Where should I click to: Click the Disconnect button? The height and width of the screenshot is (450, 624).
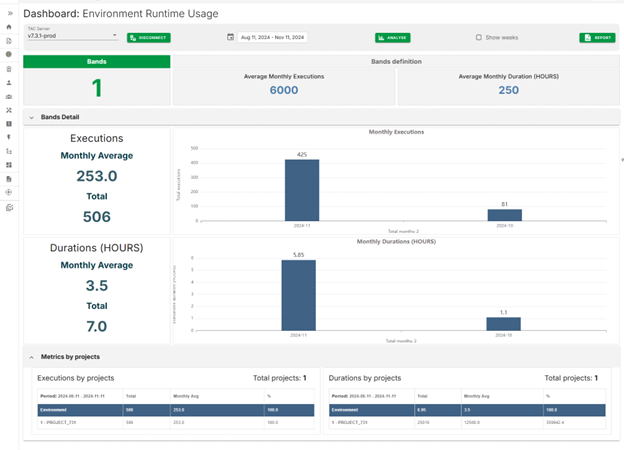149,37
